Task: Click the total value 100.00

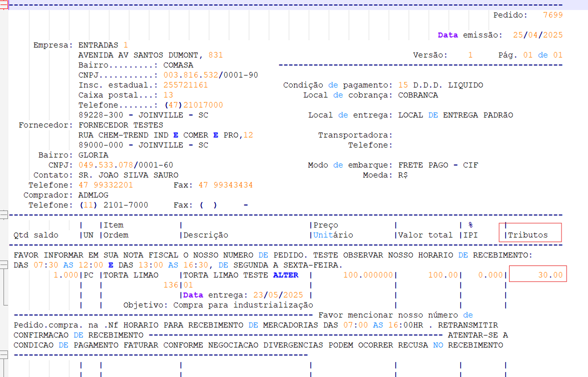Action: tap(443, 275)
